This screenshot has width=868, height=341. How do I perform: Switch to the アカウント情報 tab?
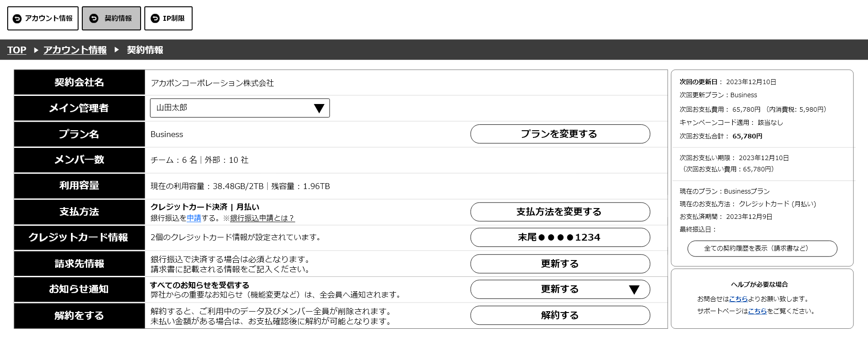click(x=43, y=19)
